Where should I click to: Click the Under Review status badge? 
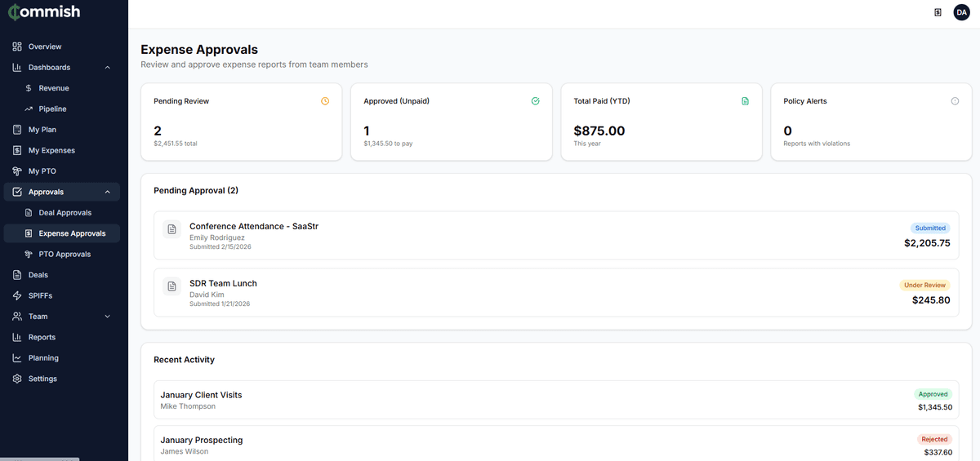(x=924, y=286)
